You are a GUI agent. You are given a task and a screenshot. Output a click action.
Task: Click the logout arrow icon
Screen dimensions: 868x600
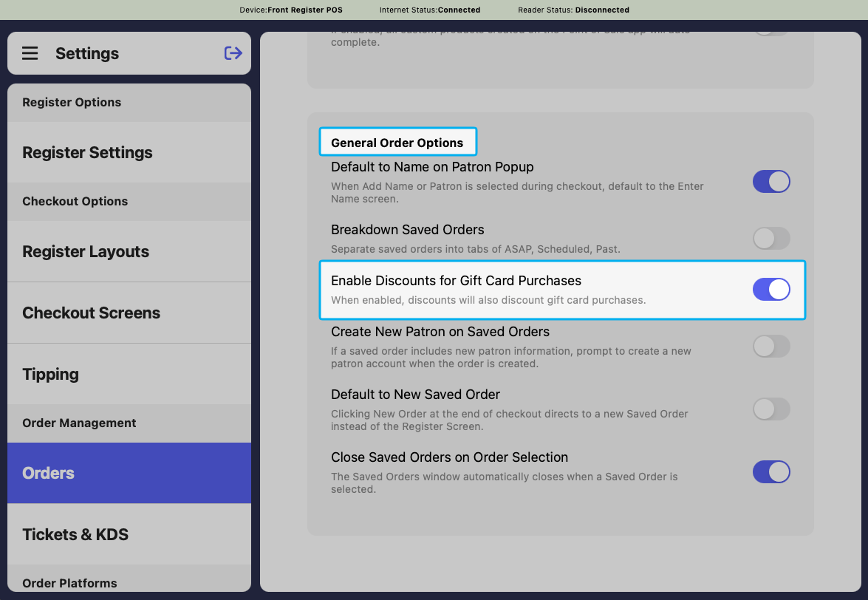(x=233, y=53)
